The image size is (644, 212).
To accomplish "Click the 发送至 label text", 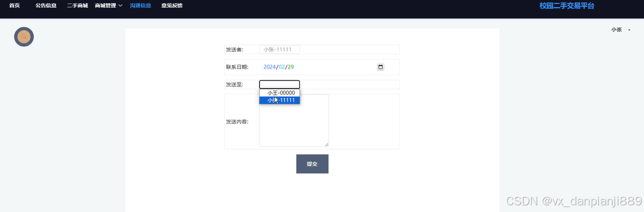I will coord(234,84).
